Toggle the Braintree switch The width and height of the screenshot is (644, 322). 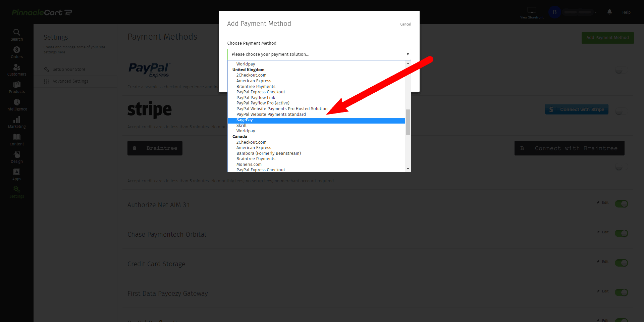tap(622, 167)
